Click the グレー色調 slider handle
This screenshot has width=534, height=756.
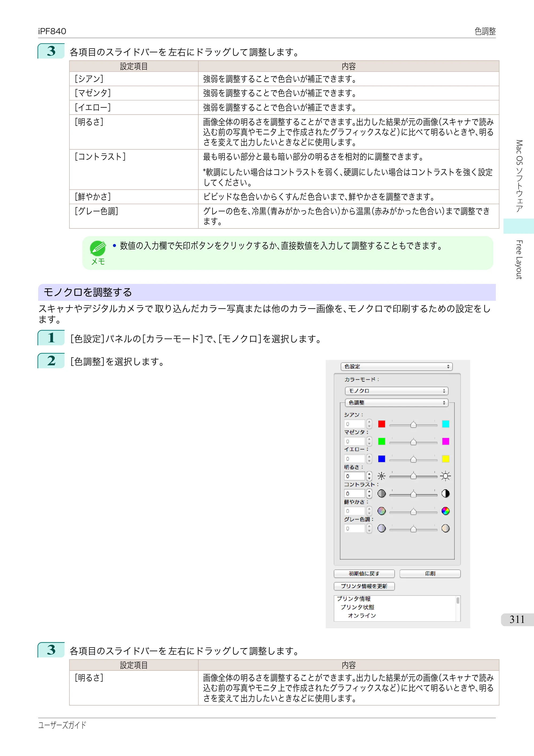point(413,529)
